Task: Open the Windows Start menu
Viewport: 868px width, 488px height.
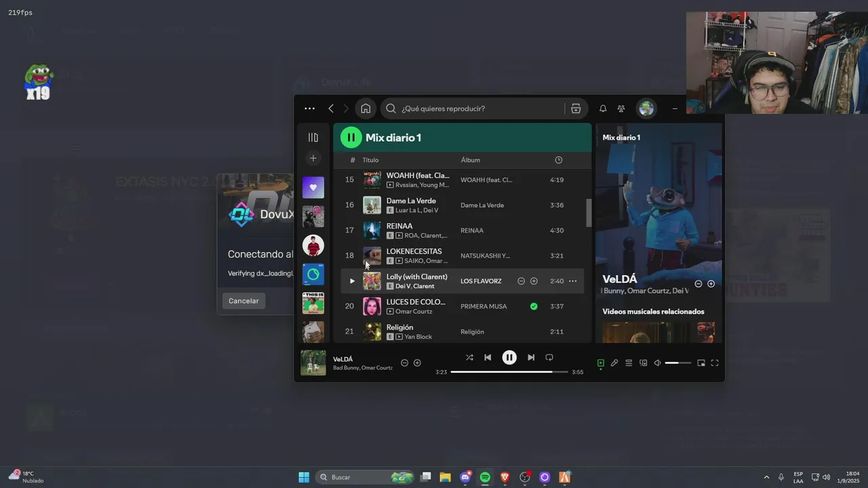Action: [304, 477]
